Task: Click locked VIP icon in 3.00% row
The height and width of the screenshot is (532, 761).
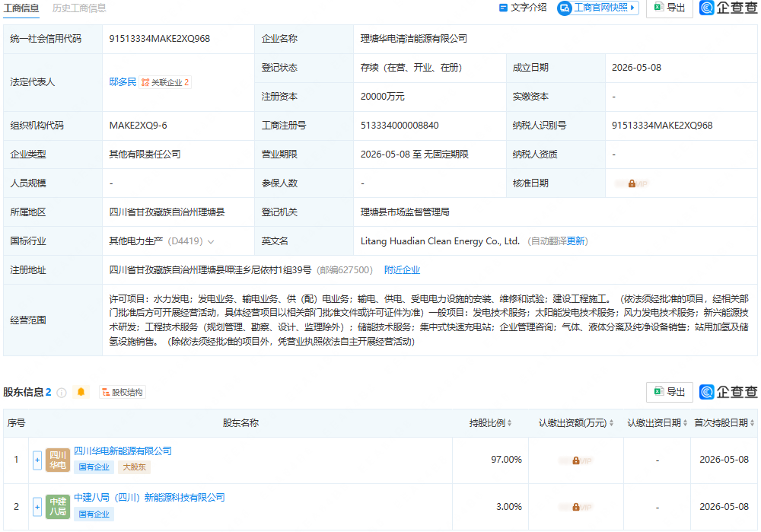Action: 575,507
